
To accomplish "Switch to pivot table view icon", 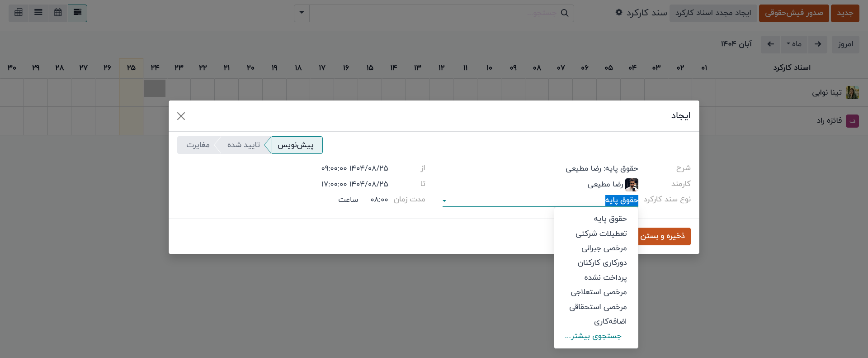I will pos(19,13).
